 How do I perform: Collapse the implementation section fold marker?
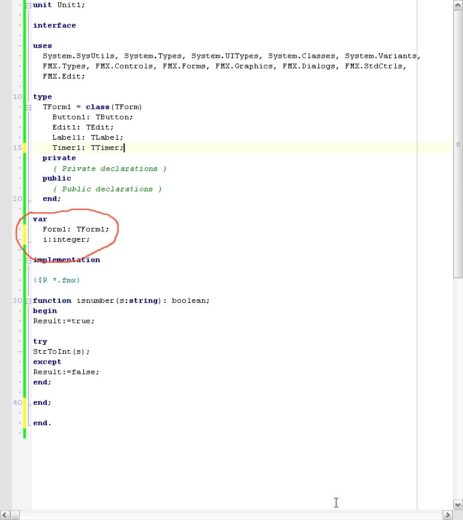[29, 260]
